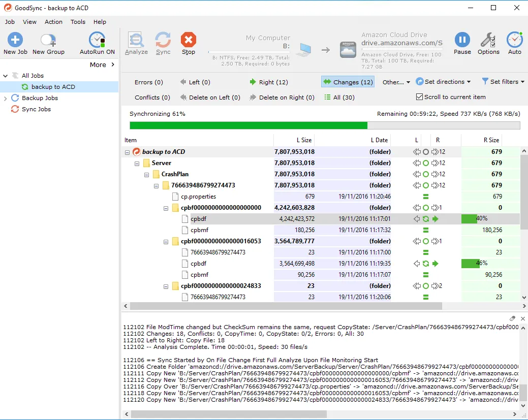Select the cp.properties file row

point(198,197)
